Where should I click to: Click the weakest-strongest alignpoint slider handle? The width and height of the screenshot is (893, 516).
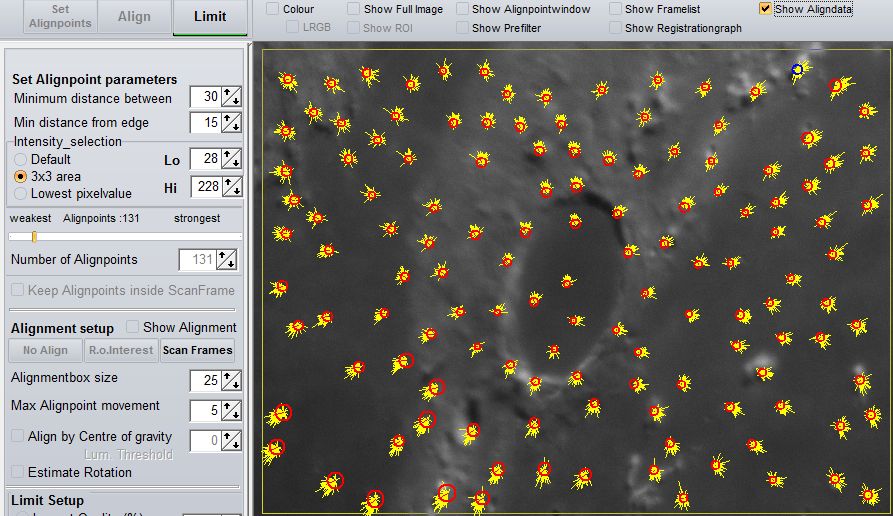point(34,236)
